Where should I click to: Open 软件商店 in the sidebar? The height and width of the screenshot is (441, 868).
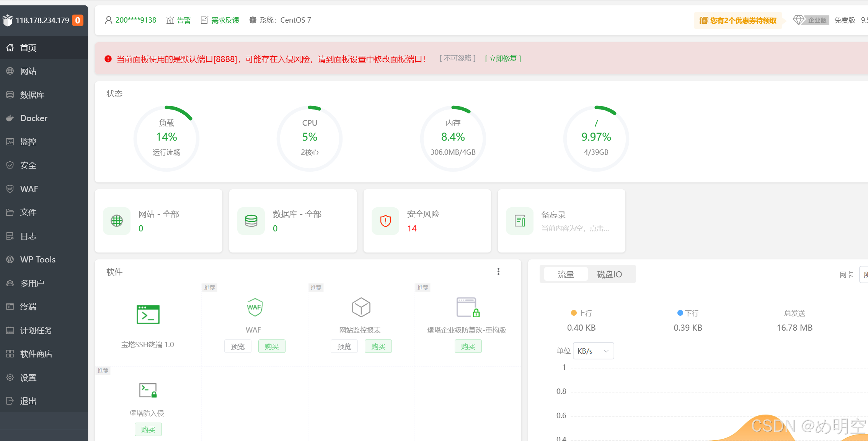tap(36, 354)
